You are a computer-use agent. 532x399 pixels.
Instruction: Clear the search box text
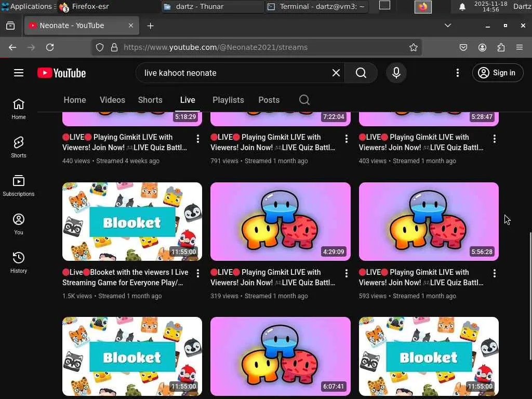[336, 73]
